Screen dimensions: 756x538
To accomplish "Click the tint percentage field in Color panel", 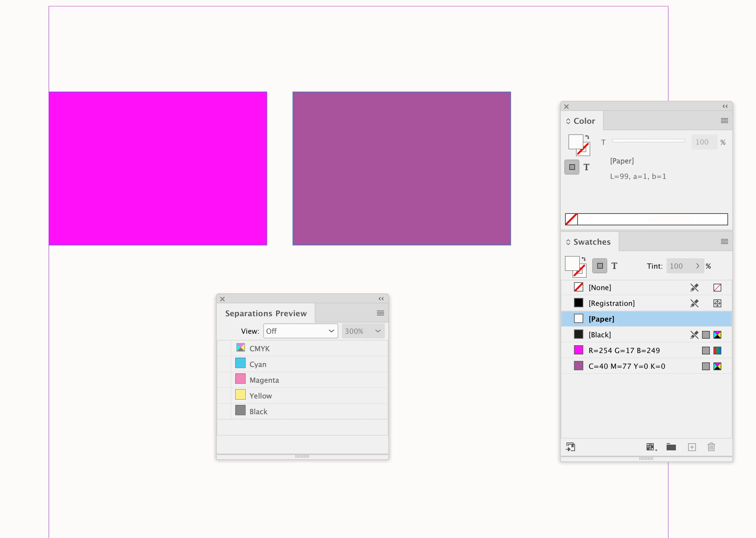I will (x=703, y=142).
